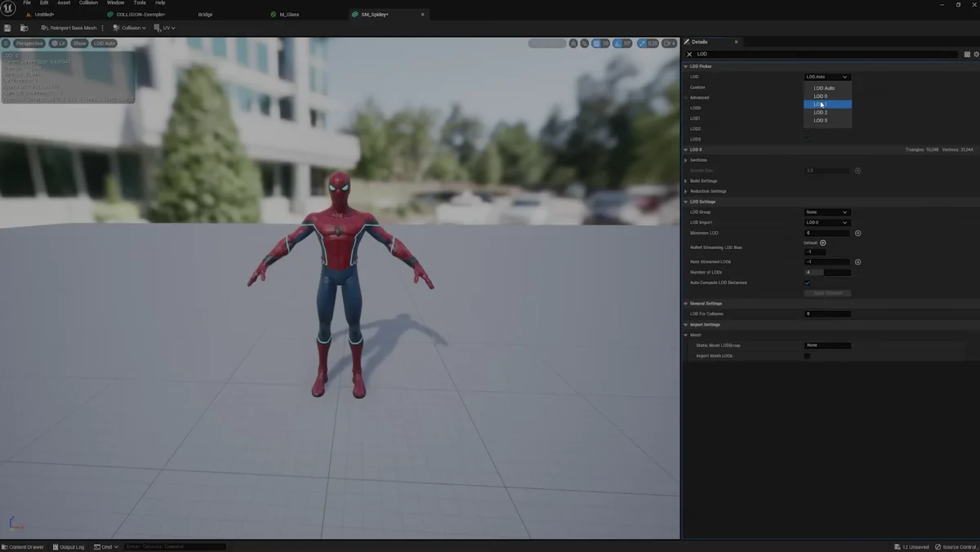
Task: Switch to the Untitled level tab
Action: pyautogui.click(x=45, y=14)
